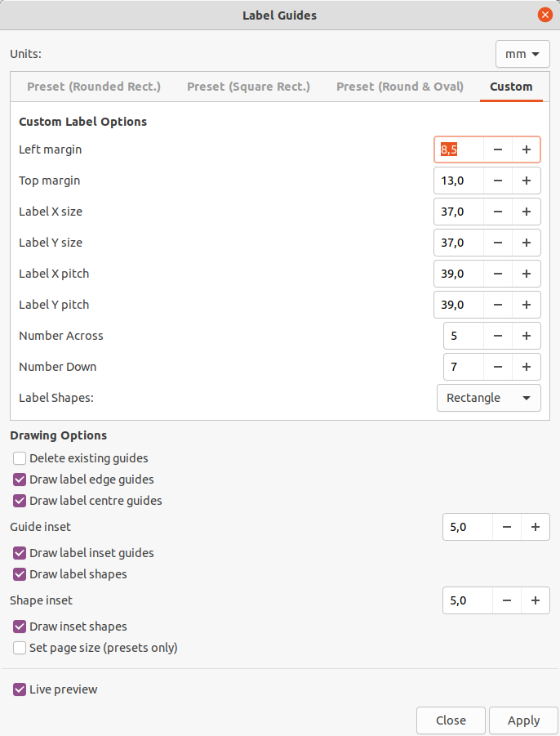Enable Delete existing guides checkbox
This screenshot has width=560, height=736.
coord(20,458)
